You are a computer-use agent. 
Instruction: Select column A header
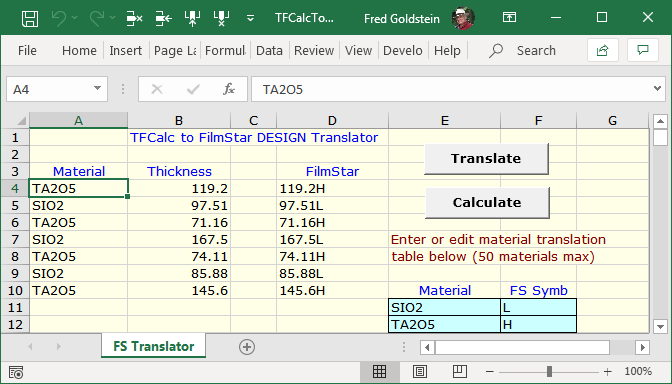78,120
